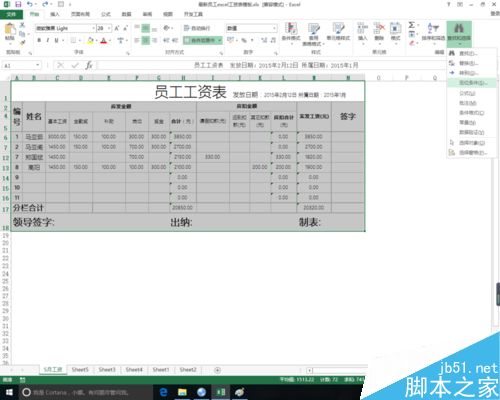Viewport: 500px width, 400px height.
Task: Switch to the Page Layout (页面布局) tab
Action: tap(80, 14)
